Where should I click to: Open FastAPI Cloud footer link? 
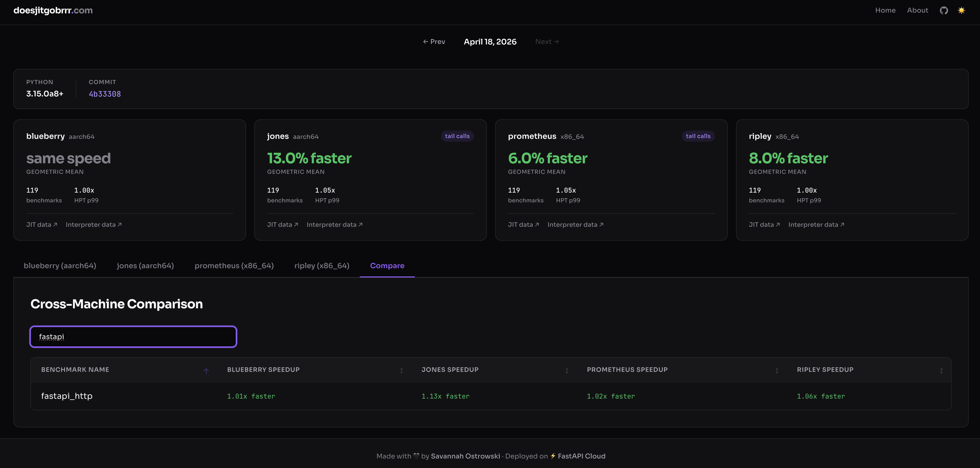pos(581,456)
